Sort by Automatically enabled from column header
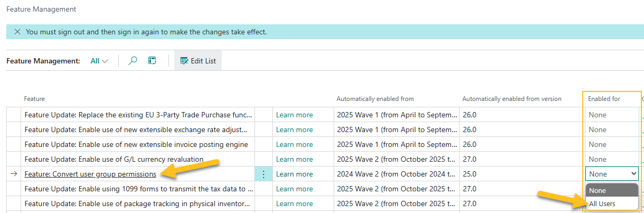This screenshot has height=213, width=644. tap(375, 99)
